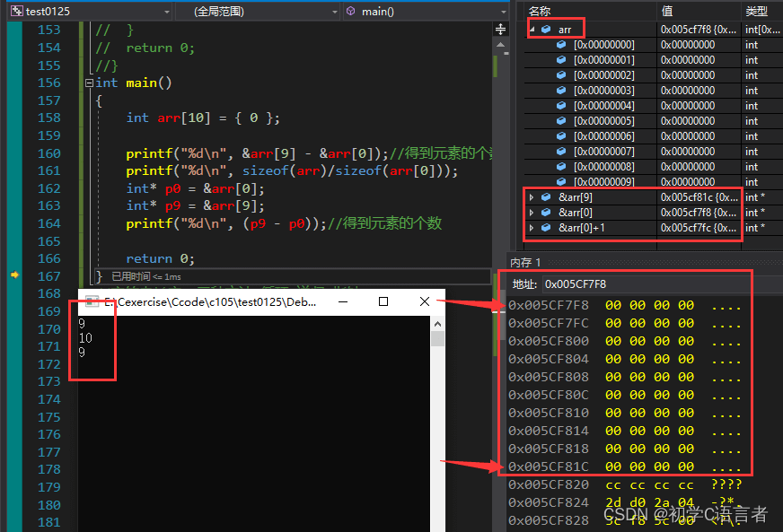Open the test0125 project dropdown
Screen dimensions: 783x532
[166, 12]
